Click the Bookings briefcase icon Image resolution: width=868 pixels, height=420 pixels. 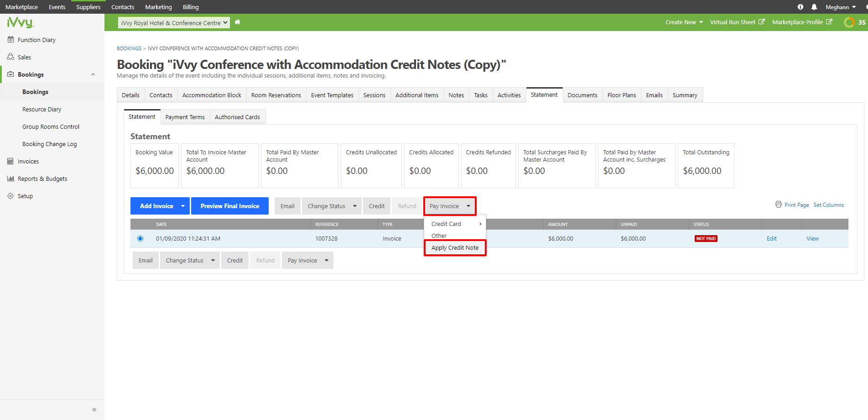point(10,74)
